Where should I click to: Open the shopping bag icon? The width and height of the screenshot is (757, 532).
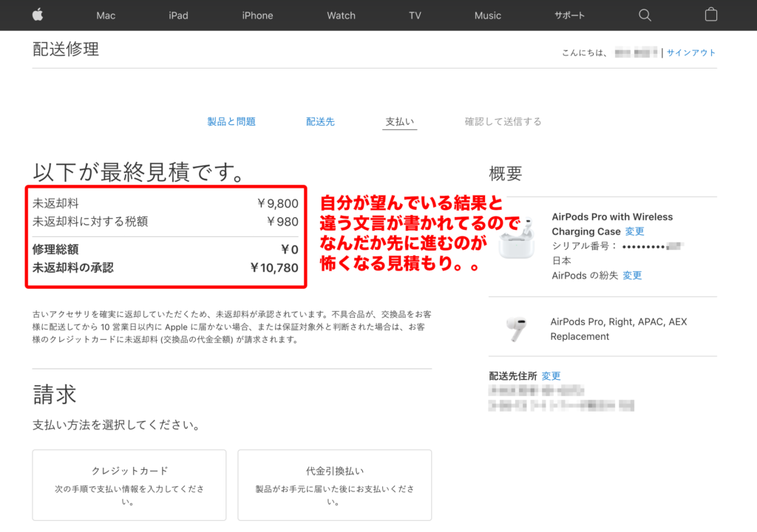(710, 15)
